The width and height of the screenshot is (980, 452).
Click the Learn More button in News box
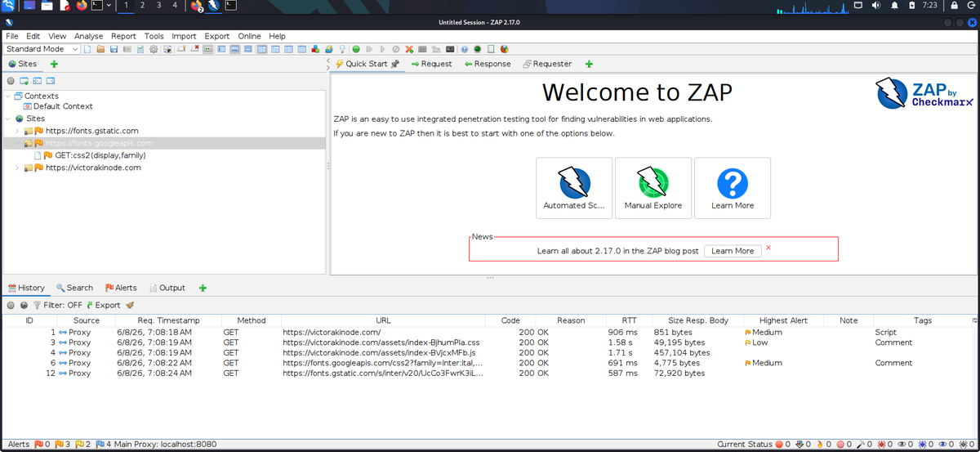coord(733,251)
